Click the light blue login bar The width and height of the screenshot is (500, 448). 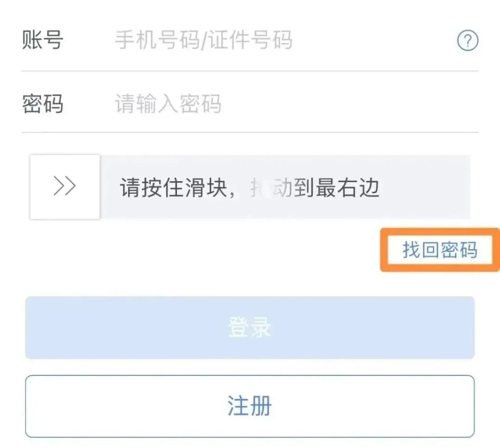(x=250, y=328)
